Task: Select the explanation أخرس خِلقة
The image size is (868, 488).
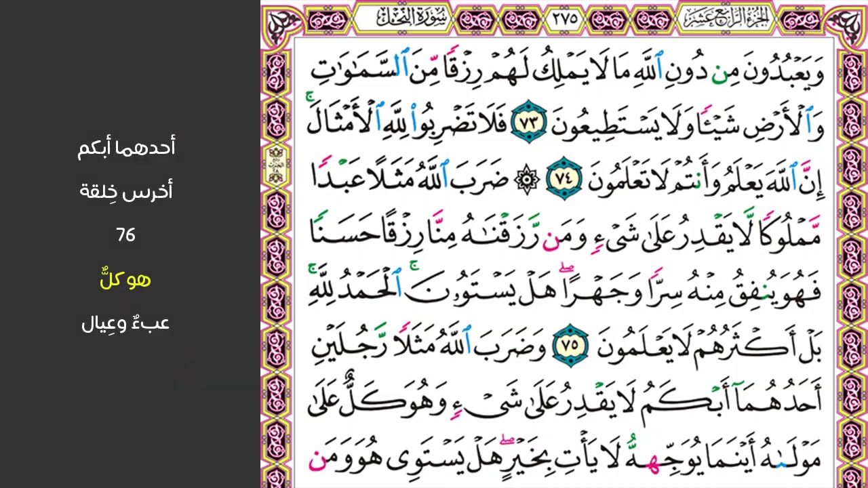Action: 126,191
